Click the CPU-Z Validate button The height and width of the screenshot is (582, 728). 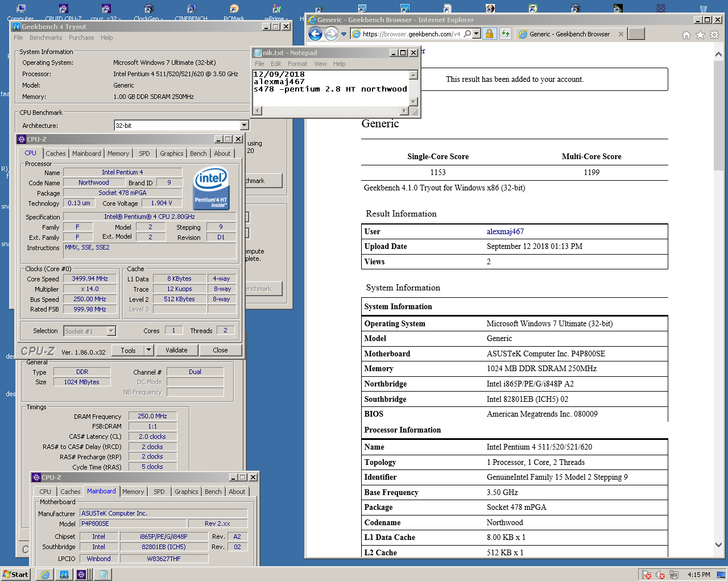point(176,350)
